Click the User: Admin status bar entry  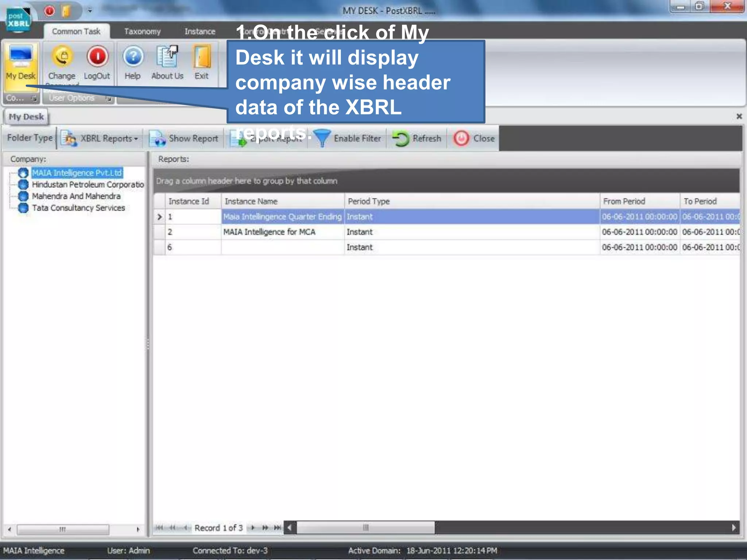[128, 551]
